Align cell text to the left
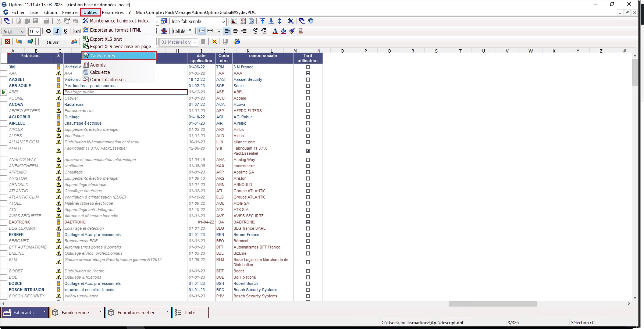Screen dimensions: 644x329 coord(227,31)
